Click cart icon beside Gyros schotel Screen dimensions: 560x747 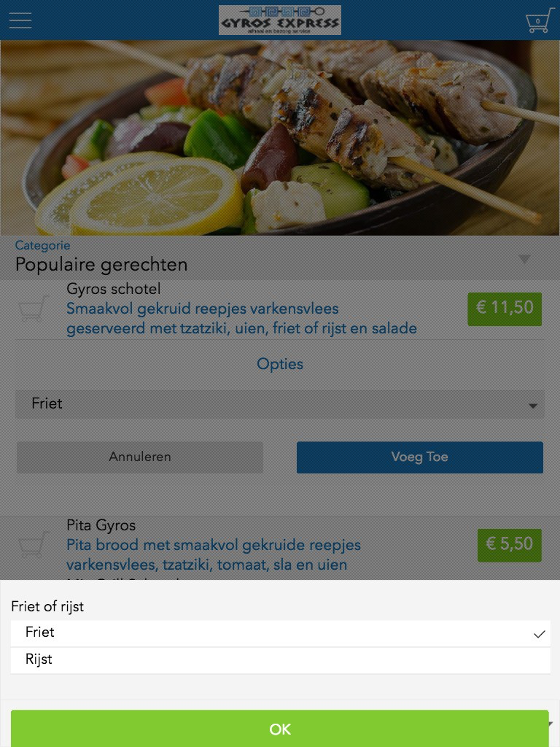click(34, 309)
